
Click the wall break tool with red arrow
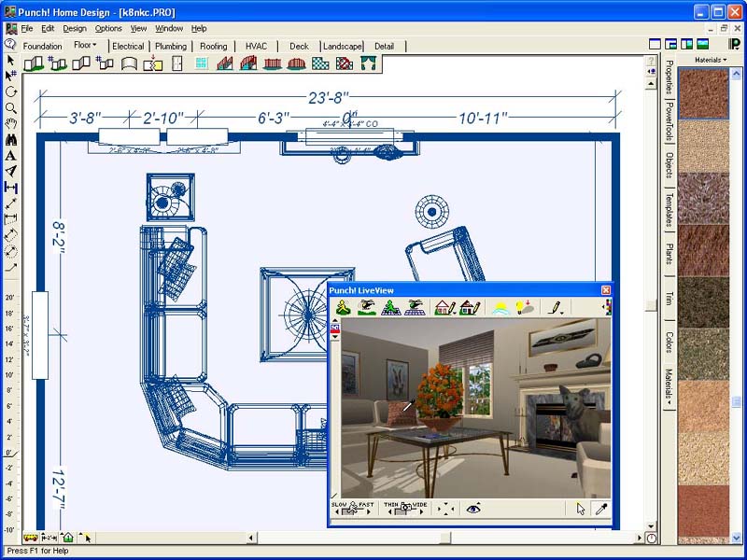coord(152,63)
